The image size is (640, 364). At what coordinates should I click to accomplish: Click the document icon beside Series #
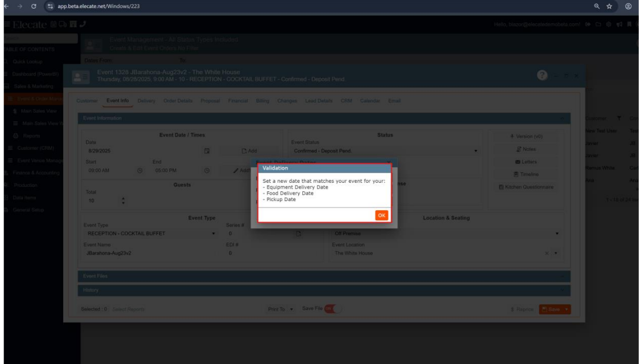298,234
